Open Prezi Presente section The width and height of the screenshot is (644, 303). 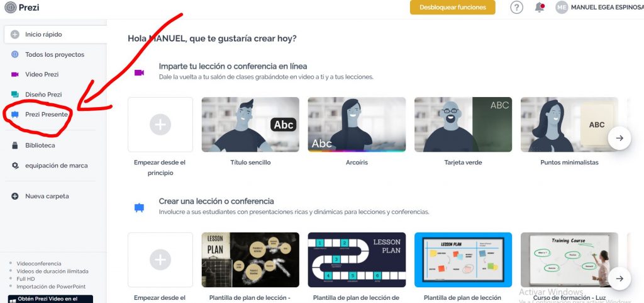(x=46, y=114)
